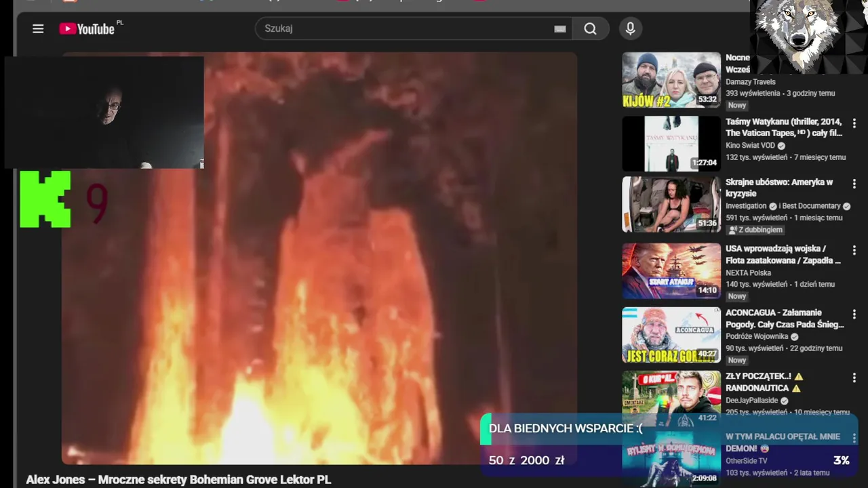
Task: Click the 591 tys. wyświetleń text
Action: 757,218
